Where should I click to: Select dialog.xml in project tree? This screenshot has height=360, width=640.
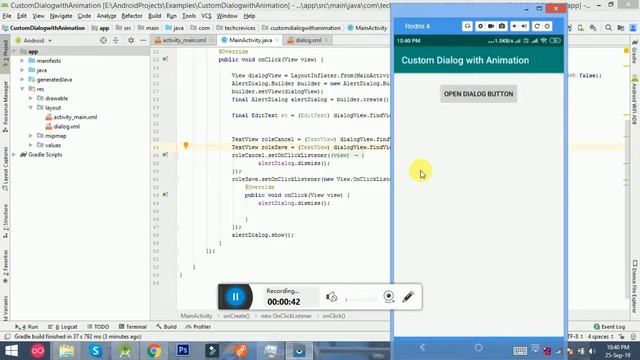(63, 127)
